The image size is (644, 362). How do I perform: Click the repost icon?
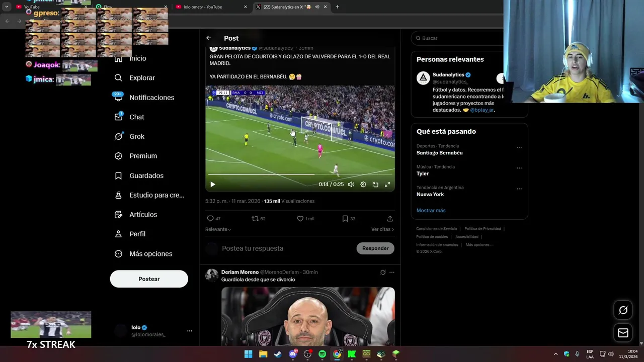pos(255,219)
